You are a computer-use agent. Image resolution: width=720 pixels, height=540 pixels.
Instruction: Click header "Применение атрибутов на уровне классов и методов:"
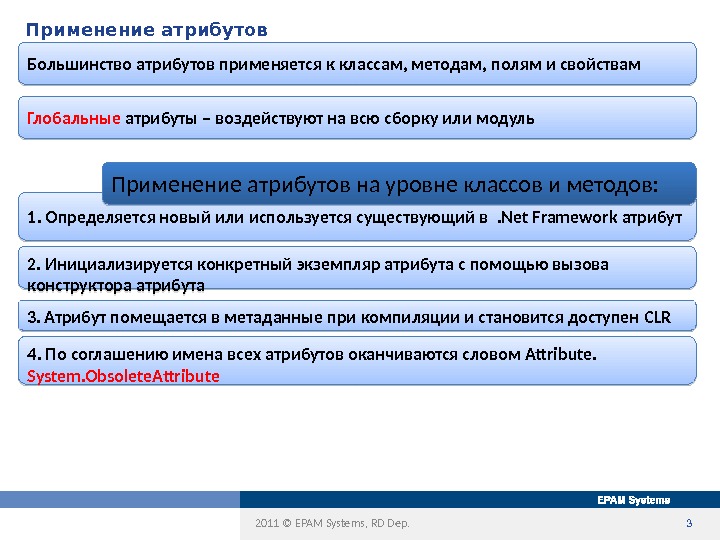pos(399,184)
